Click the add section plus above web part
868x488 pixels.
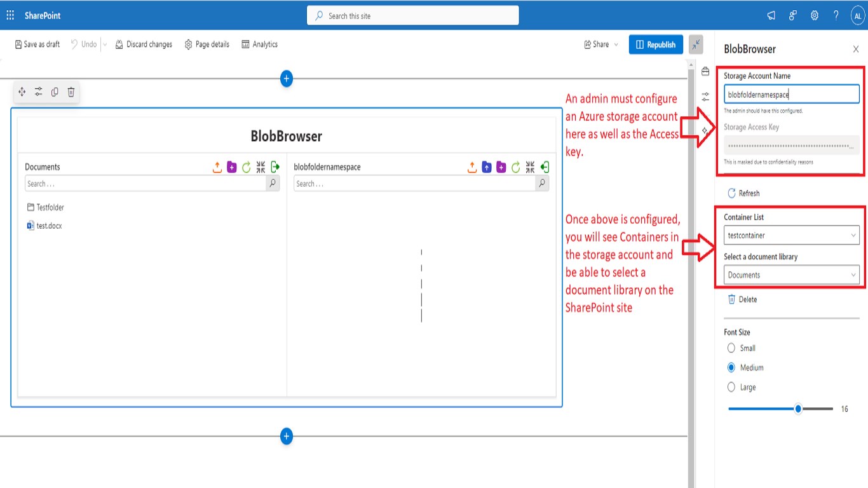point(287,79)
